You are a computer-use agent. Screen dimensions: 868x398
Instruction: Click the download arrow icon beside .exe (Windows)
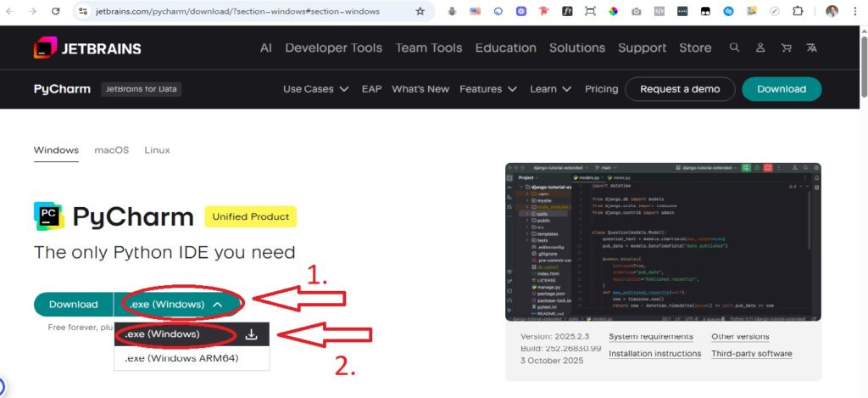click(251, 334)
